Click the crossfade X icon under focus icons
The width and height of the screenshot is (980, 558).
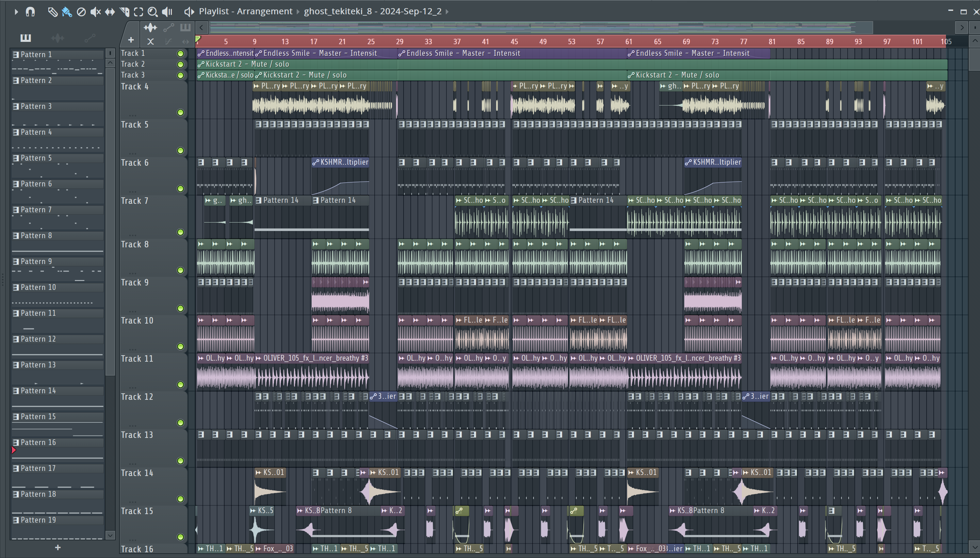pyautogui.click(x=150, y=42)
